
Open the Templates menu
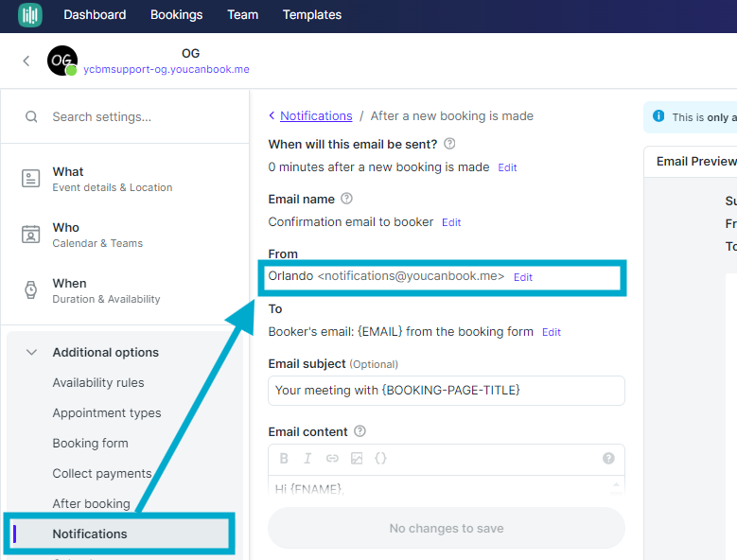(x=312, y=14)
